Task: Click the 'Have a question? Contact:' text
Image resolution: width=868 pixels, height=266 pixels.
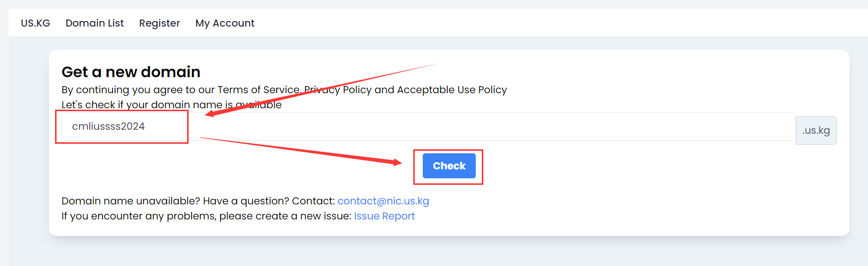Action: [269, 201]
